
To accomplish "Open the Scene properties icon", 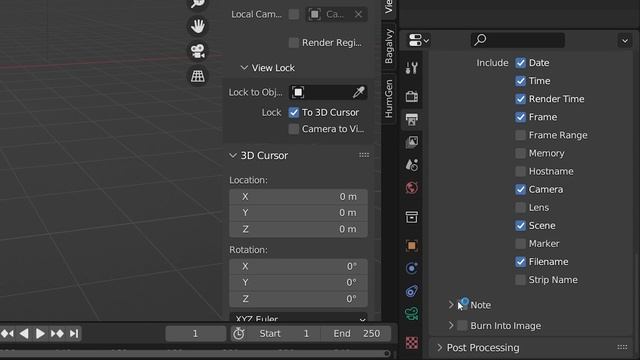I will [x=411, y=165].
